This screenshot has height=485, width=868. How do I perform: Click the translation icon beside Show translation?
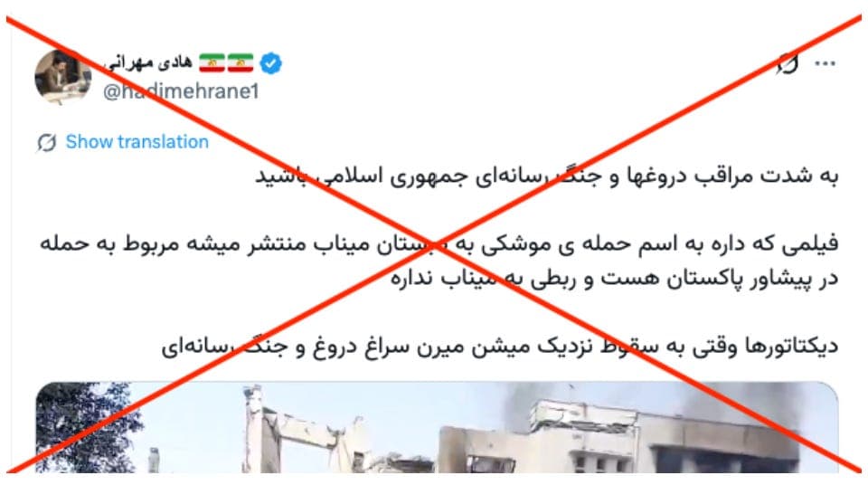point(47,142)
